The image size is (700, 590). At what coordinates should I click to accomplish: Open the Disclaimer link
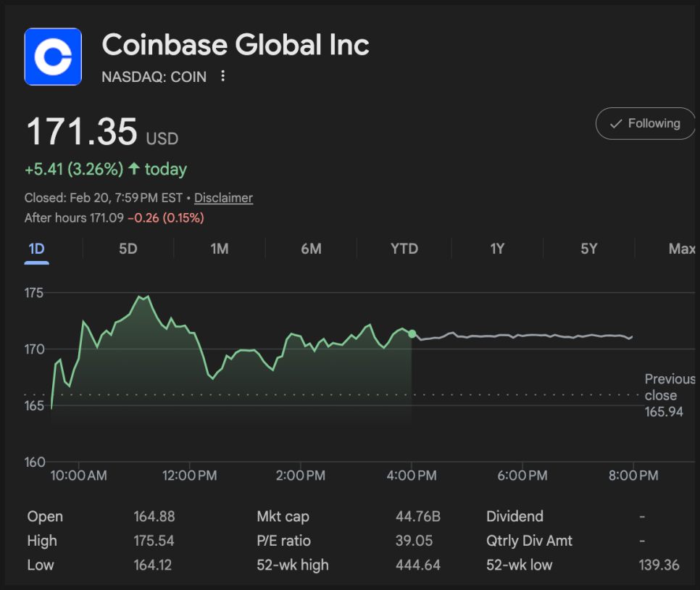click(223, 198)
